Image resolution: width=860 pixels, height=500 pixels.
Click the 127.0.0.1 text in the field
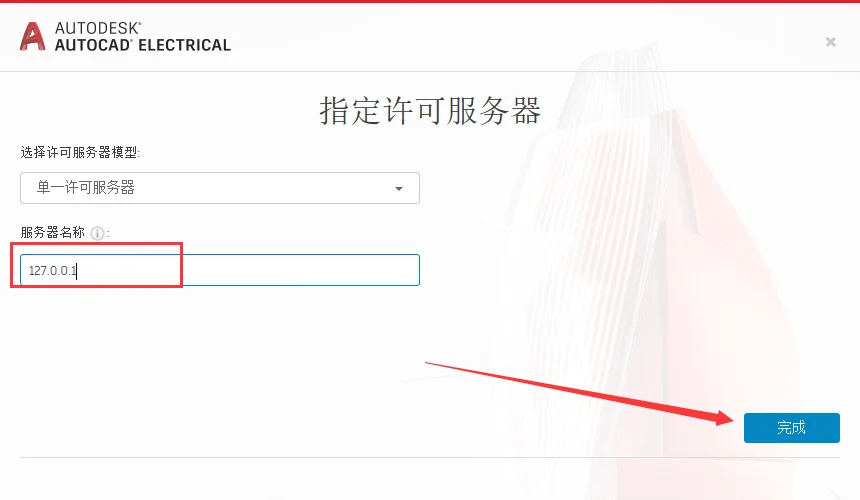point(53,270)
